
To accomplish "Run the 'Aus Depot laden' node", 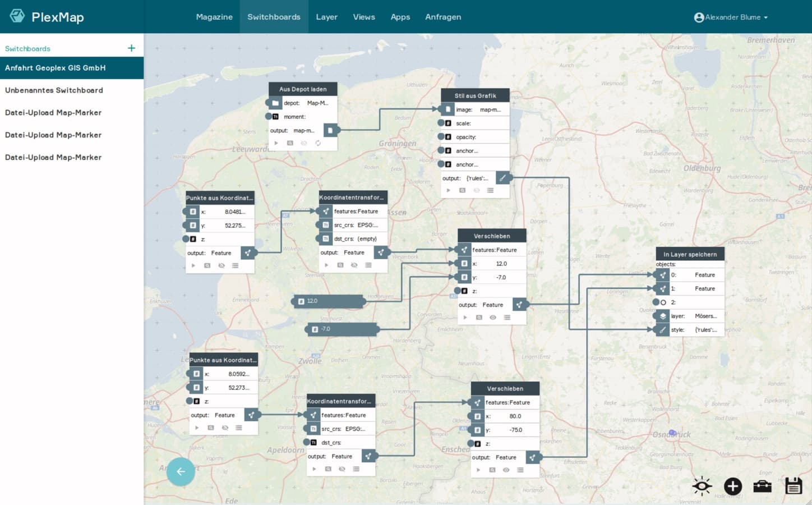I will point(276,143).
